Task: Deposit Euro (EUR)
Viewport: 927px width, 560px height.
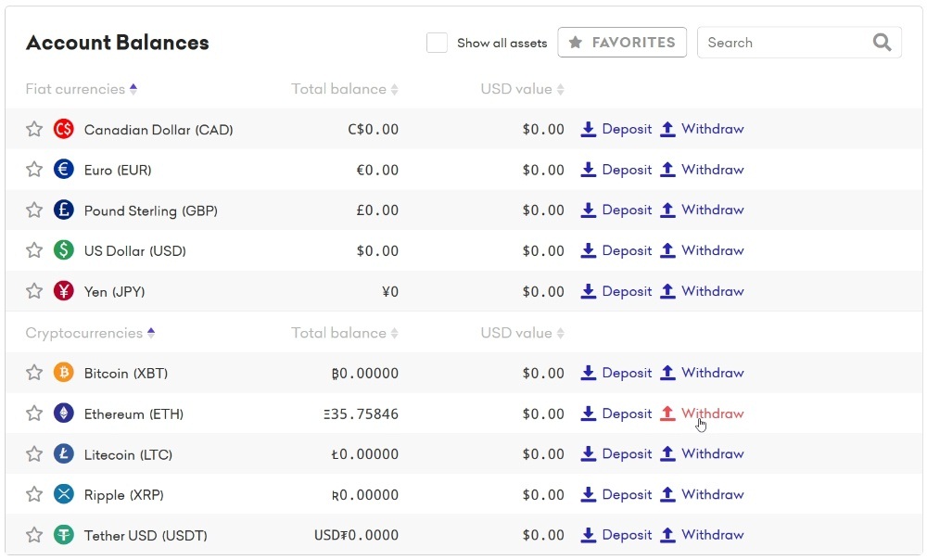Action: 616,170
